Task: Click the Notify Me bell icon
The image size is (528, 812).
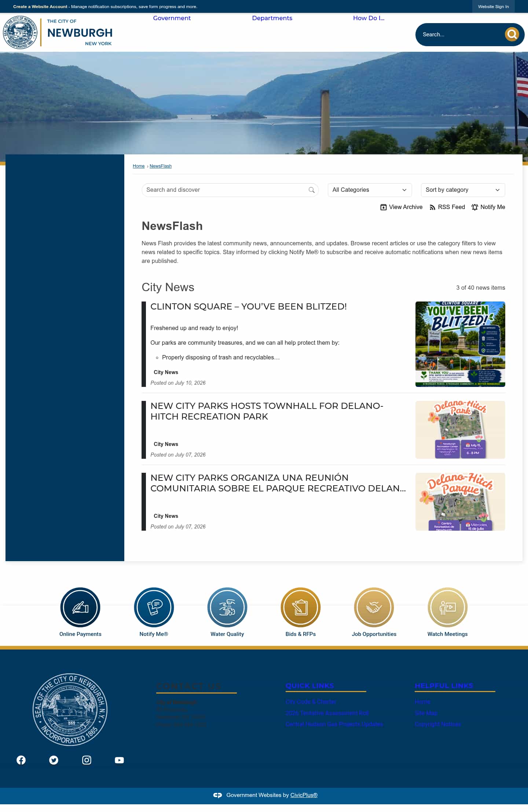Action: 475,207
